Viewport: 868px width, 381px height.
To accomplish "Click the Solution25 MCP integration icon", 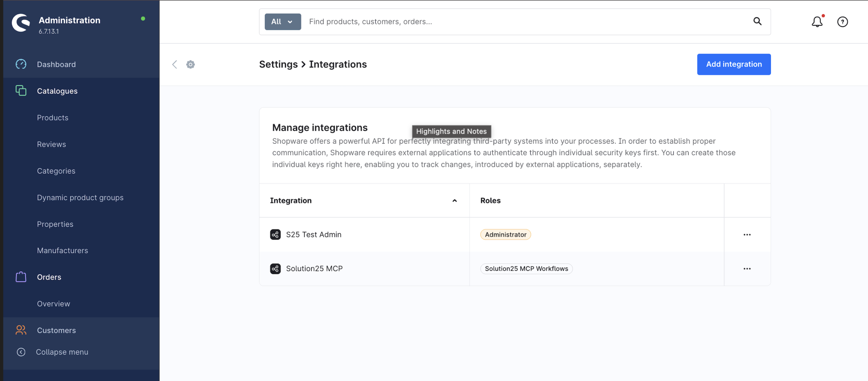I will [275, 269].
